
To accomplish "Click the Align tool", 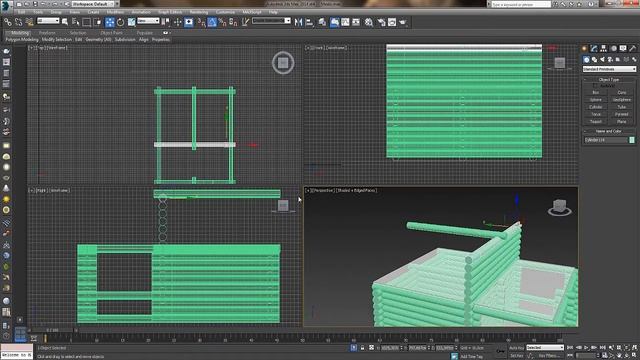I will [309, 22].
